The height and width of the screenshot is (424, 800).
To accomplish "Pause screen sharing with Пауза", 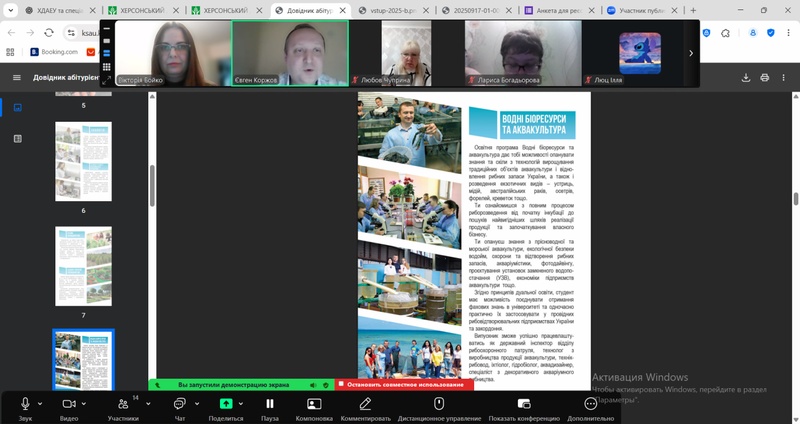I will click(269, 404).
